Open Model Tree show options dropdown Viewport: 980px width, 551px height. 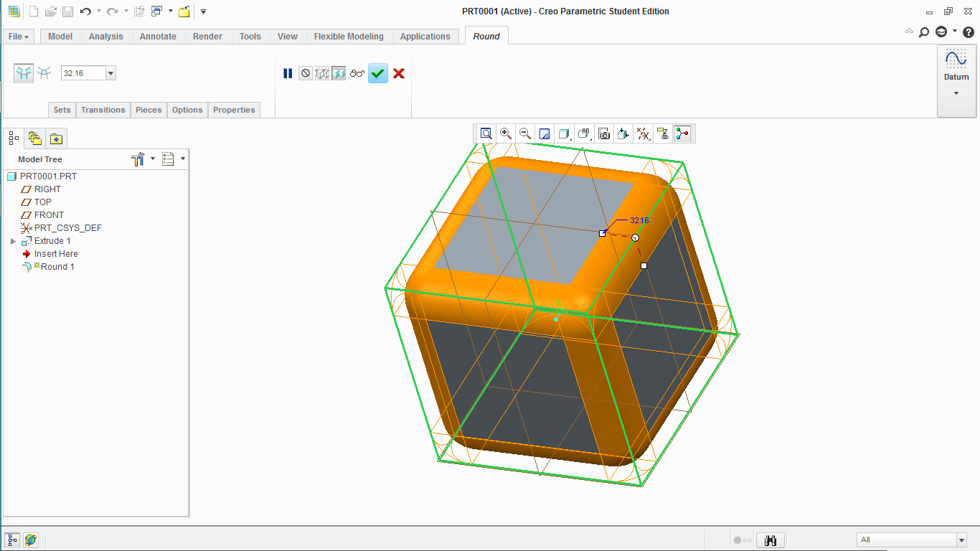coord(174,159)
